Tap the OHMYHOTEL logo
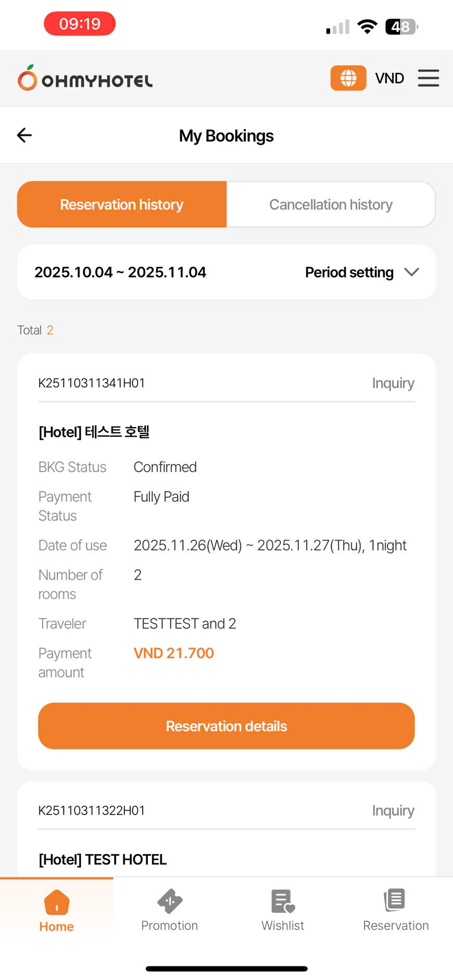Image resolution: width=453 pixels, height=980 pixels. point(85,78)
